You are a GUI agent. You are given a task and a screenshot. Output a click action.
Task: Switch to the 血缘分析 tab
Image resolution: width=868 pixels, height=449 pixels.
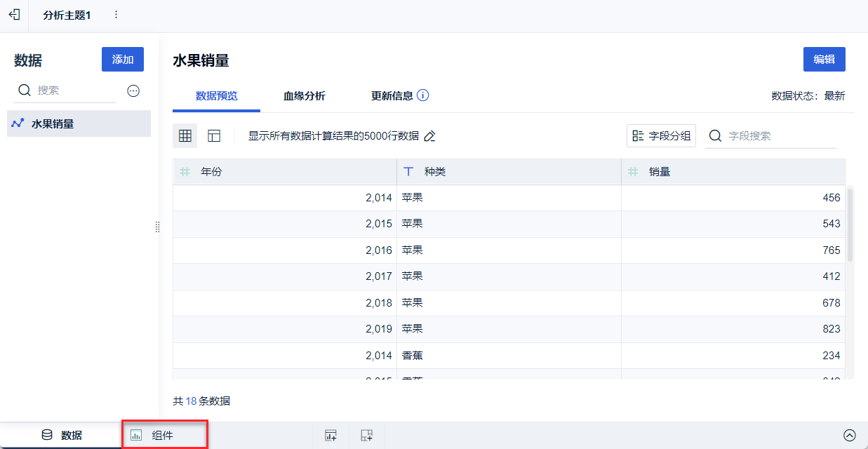coord(304,96)
